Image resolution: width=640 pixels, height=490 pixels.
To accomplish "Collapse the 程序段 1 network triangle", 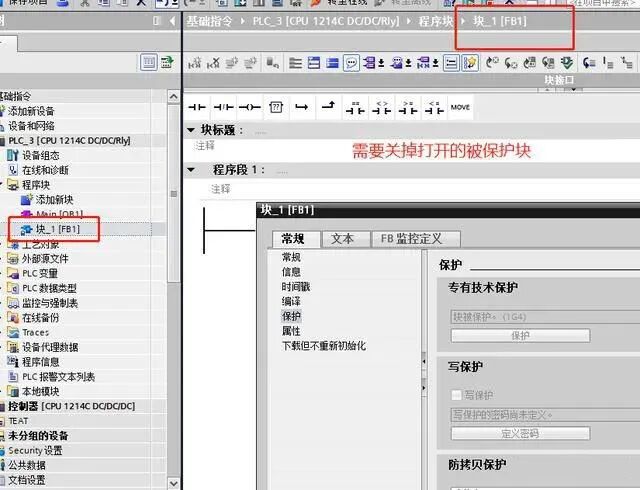I will (x=191, y=169).
